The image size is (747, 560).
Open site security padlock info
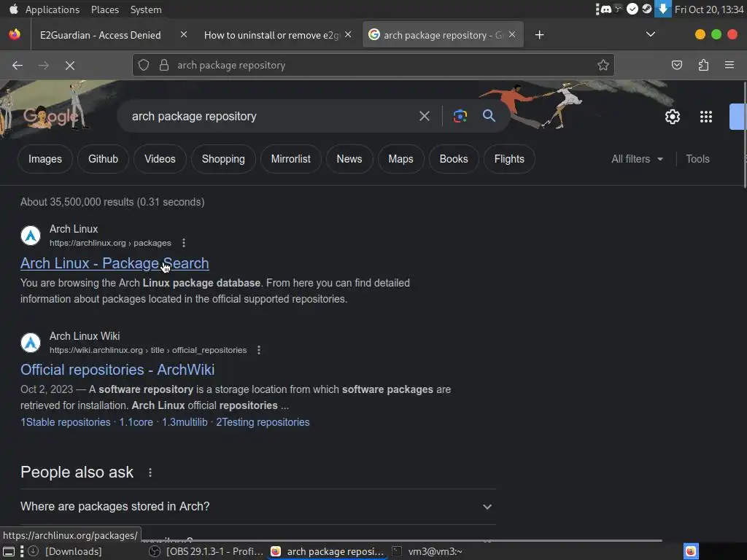pyautogui.click(x=164, y=65)
